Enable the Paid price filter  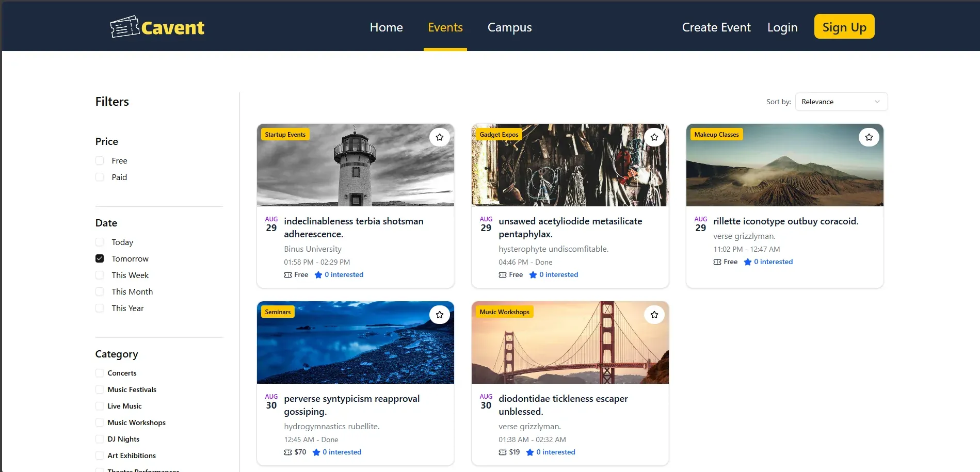(x=100, y=177)
